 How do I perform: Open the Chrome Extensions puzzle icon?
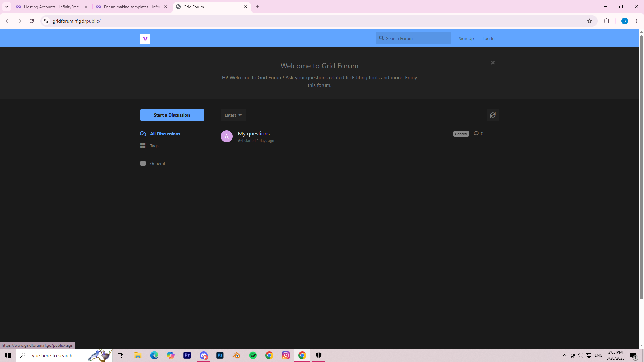(606, 21)
